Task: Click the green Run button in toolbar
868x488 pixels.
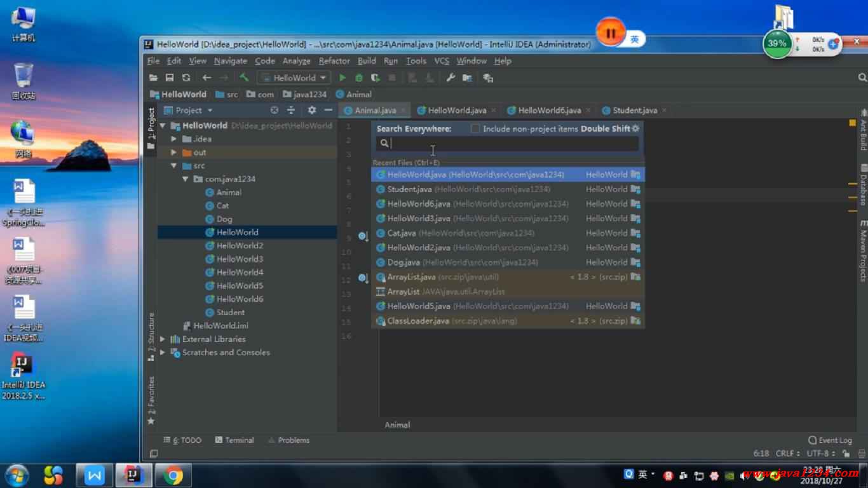Action: [342, 78]
